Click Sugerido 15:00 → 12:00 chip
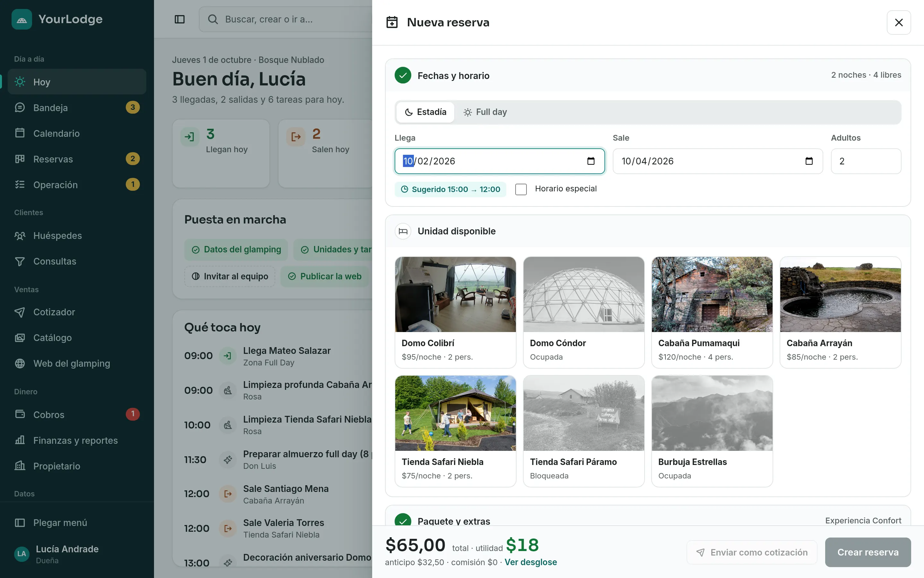This screenshot has height=578, width=924. (450, 189)
